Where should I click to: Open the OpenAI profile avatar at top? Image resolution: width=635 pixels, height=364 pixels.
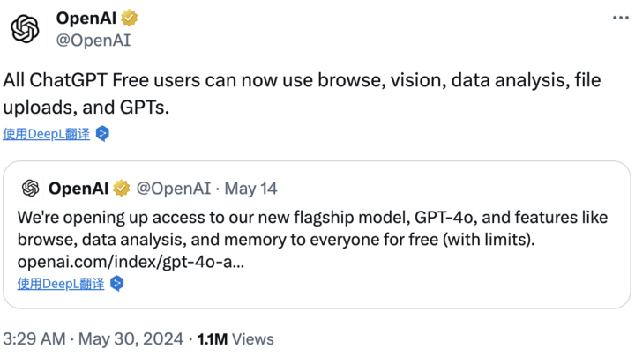click(x=25, y=28)
